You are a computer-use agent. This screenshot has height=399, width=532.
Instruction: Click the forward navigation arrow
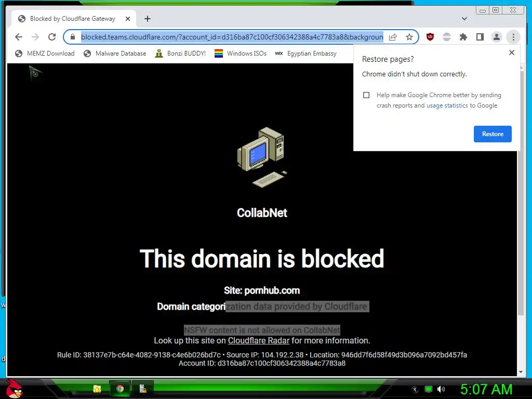pos(35,37)
